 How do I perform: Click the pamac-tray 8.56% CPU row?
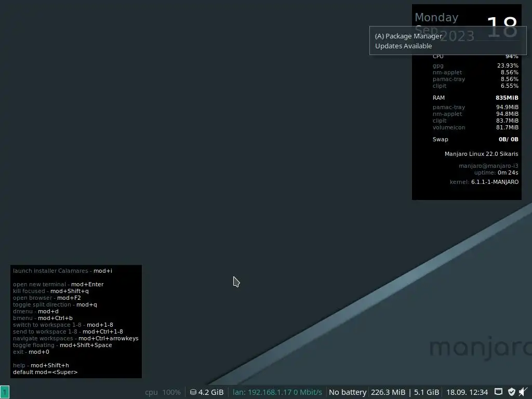475,79
